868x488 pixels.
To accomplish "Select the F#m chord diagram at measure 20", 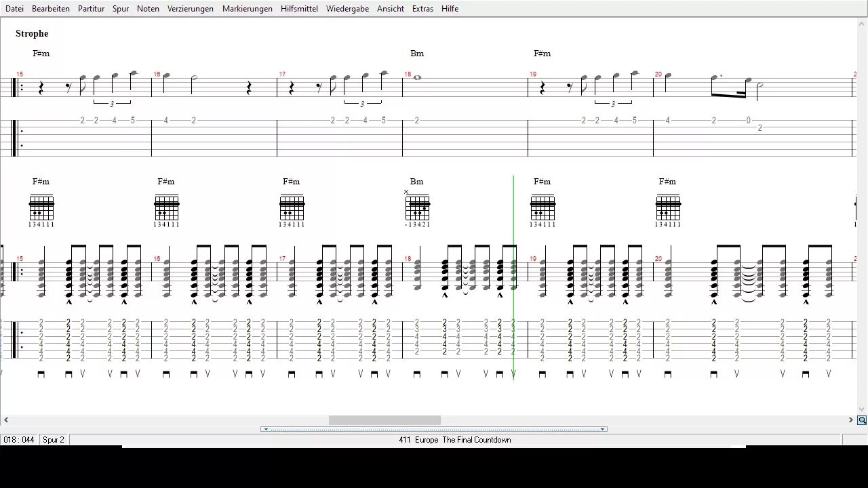I will click(668, 211).
